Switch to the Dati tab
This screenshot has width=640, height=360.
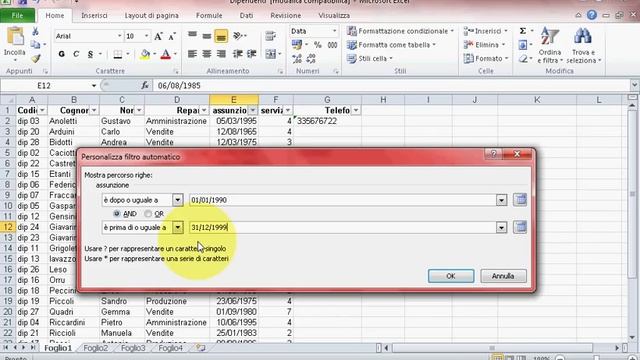(x=246, y=16)
